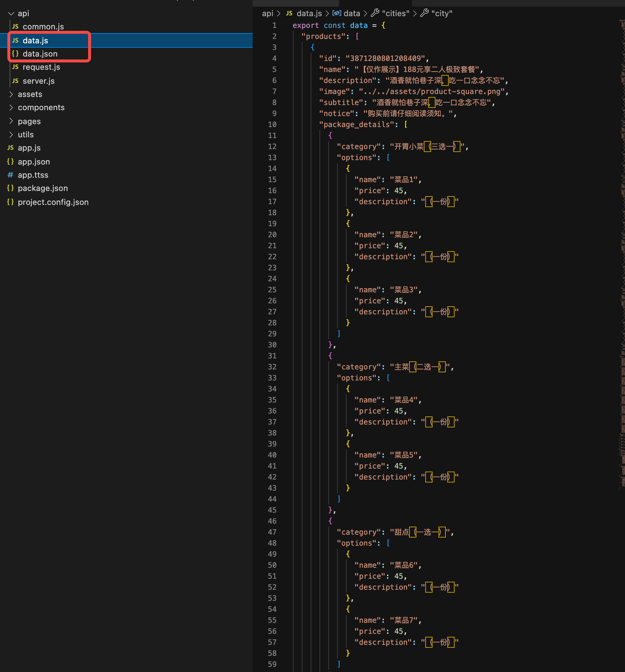
Task: Click the image path "../../assets/product-square.png"
Action: [x=431, y=92]
